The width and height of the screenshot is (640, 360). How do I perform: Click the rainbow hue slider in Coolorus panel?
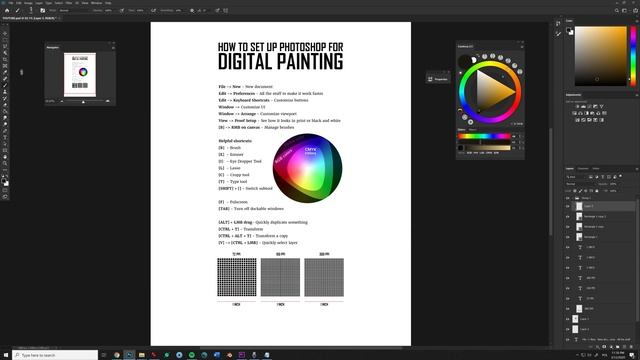point(484,136)
